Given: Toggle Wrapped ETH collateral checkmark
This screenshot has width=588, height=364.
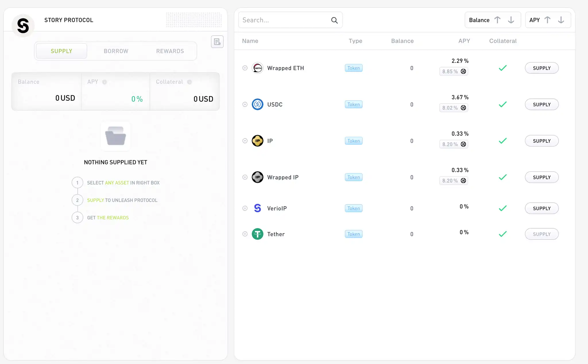Looking at the screenshot, I should point(503,68).
